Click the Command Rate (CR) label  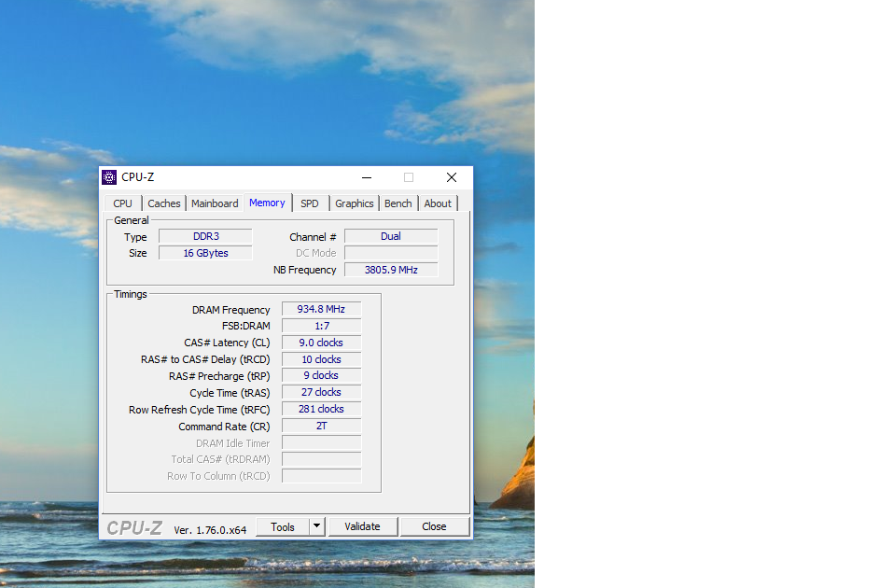click(x=224, y=427)
